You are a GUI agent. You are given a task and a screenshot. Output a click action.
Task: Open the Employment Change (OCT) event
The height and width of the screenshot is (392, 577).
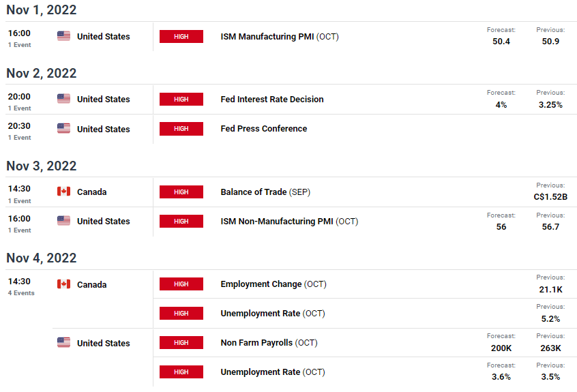point(273,284)
